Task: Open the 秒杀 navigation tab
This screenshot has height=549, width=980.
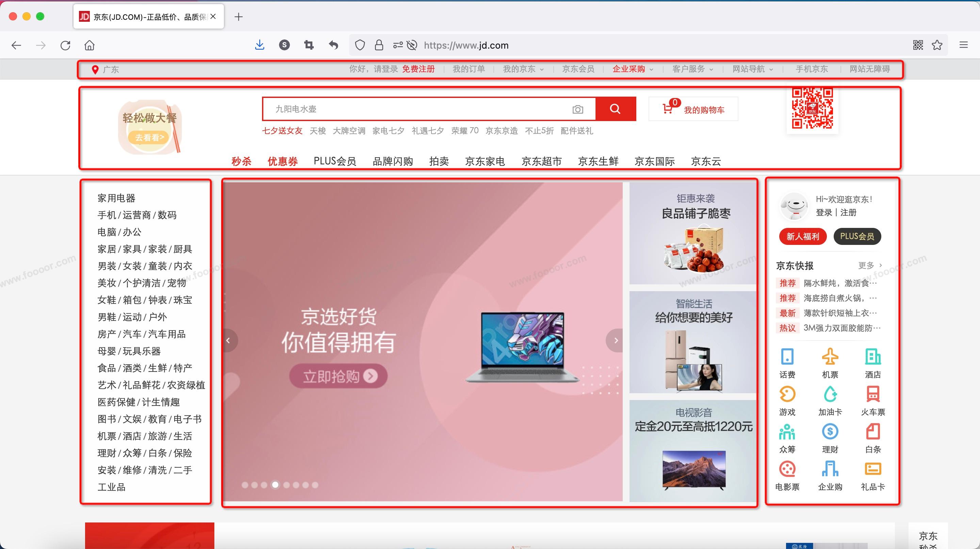Action: [241, 161]
